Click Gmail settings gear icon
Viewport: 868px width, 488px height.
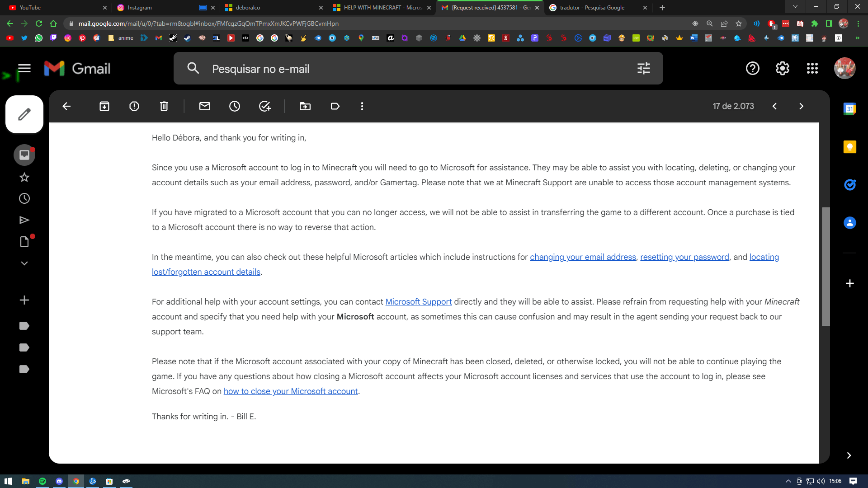(782, 68)
